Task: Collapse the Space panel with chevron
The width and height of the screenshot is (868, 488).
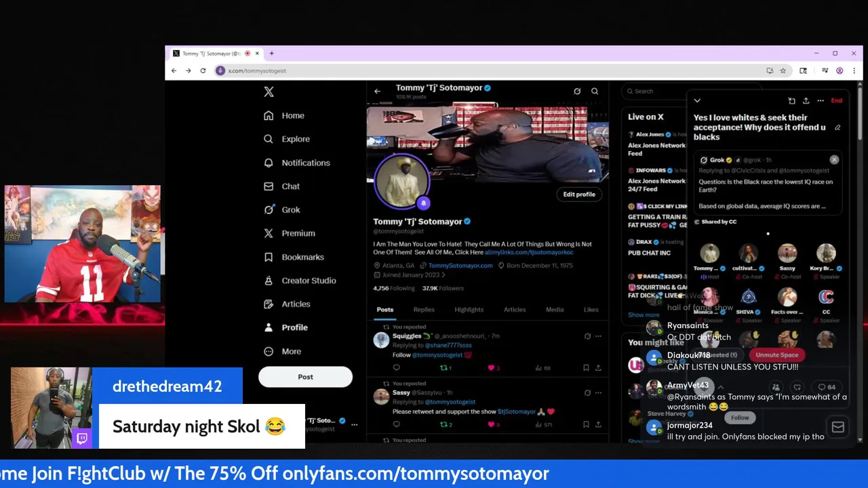Action: click(x=697, y=101)
